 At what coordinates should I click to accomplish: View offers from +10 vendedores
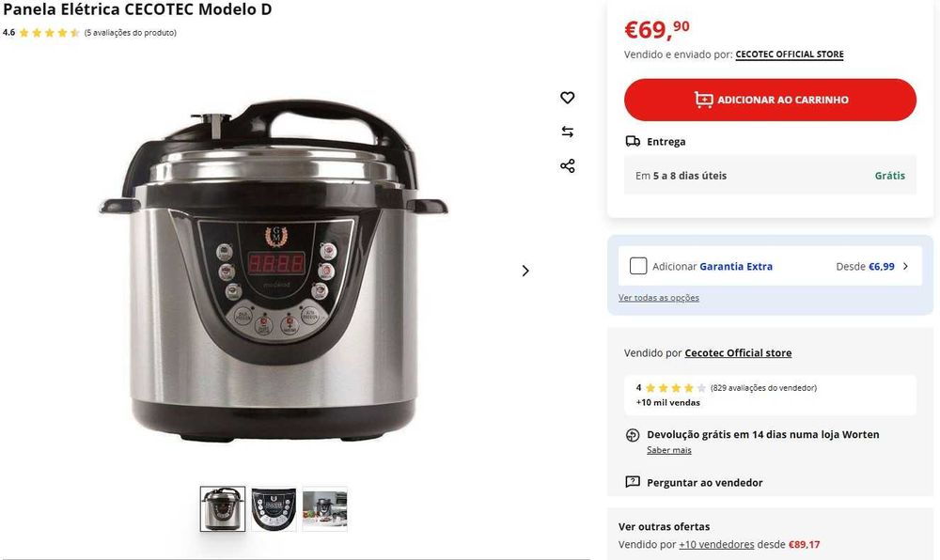(716, 544)
